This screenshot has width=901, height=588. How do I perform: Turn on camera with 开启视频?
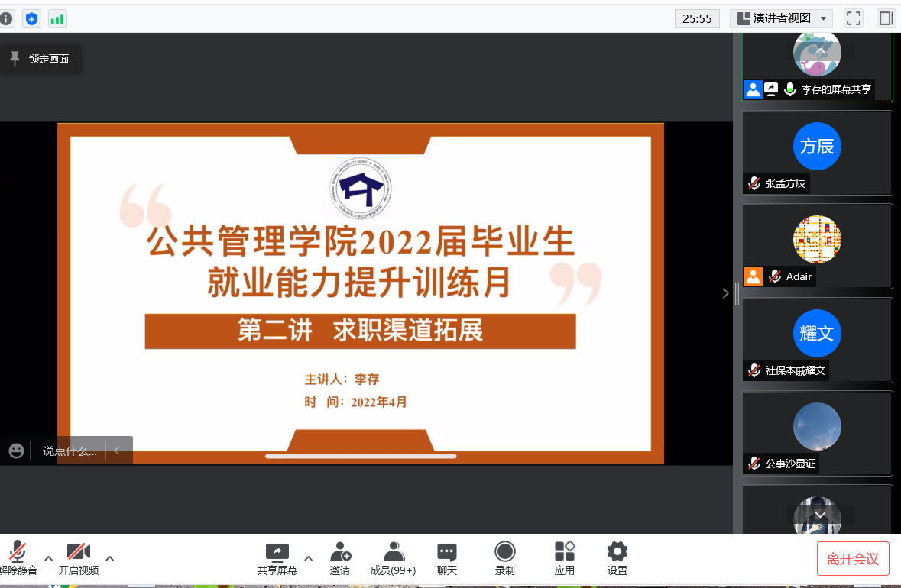coord(79,558)
